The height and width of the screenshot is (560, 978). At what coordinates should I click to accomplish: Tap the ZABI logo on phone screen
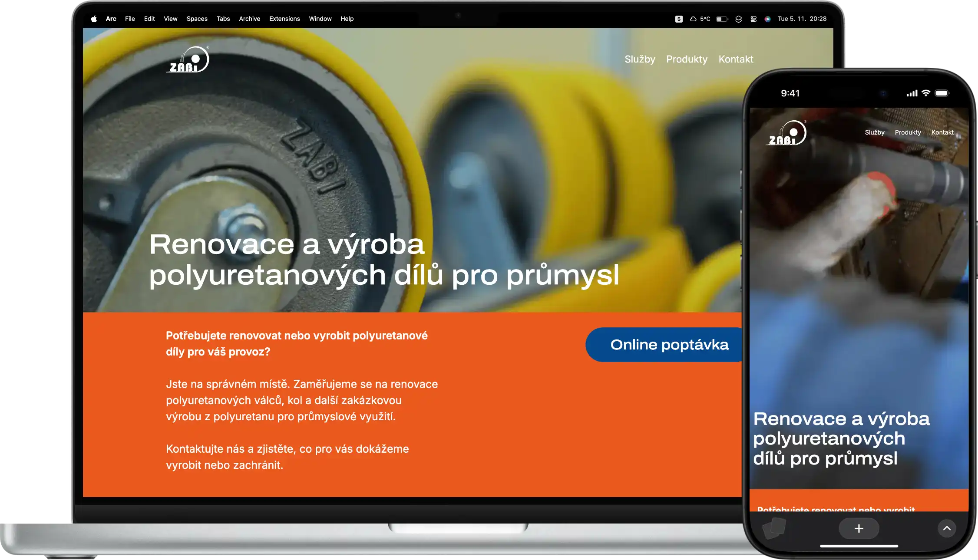point(787,133)
